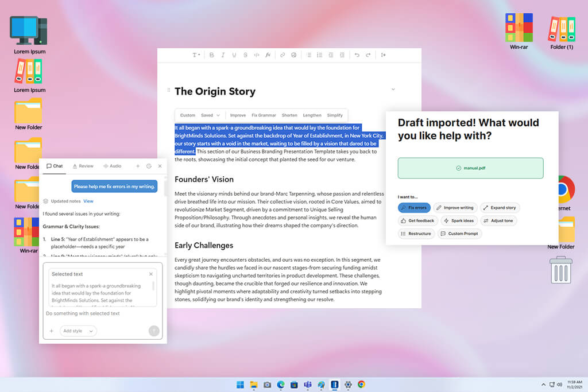Increase indent using the indent icon
Image resolution: width=588 pixels, height=392 pixels.
tap(342, 55)
